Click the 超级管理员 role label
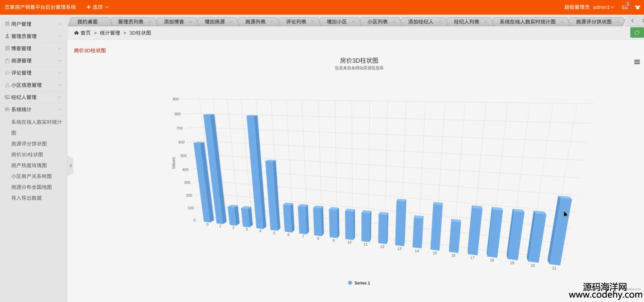644x302 pixels. click(x=577, y=7)
